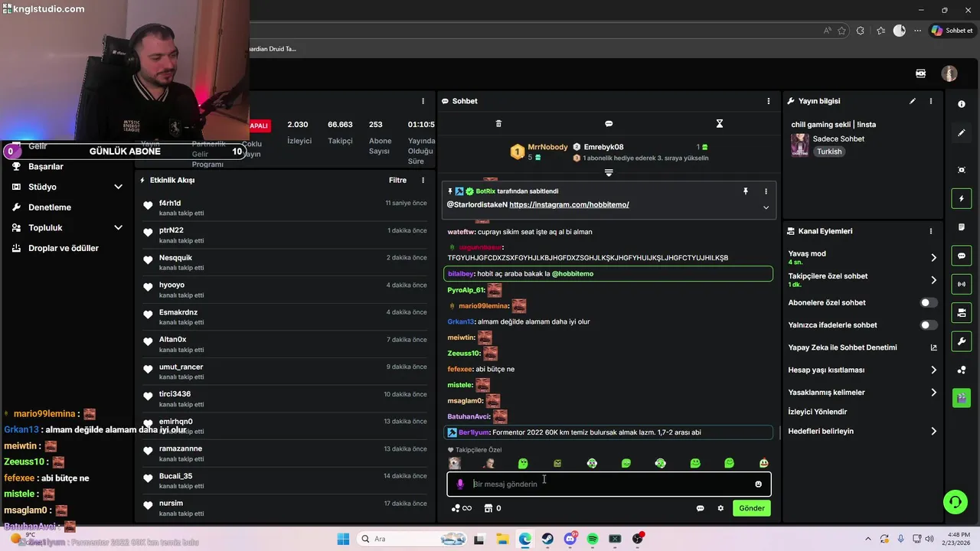Open Denetleme in left sidebar
980x551 pixels.
(50, 207)
